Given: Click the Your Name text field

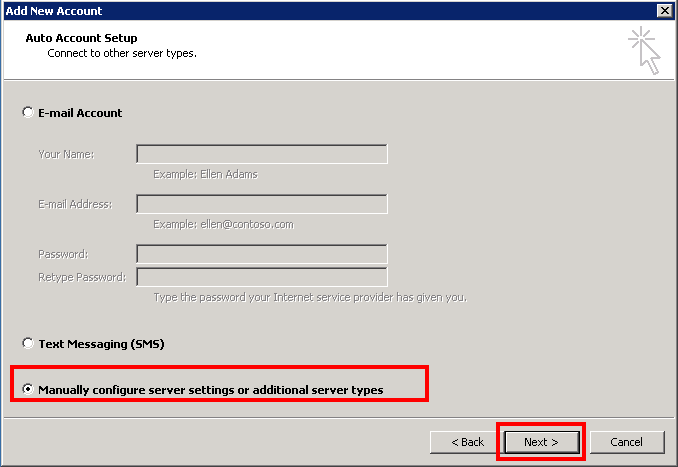Looking at the screenshot, I should 261,154.
